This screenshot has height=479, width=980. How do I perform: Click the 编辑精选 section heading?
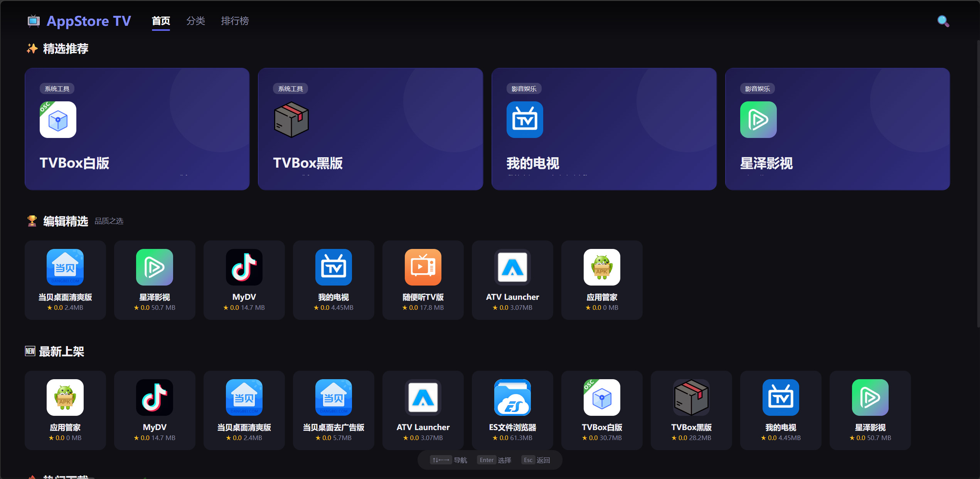[x=66, y=221]
